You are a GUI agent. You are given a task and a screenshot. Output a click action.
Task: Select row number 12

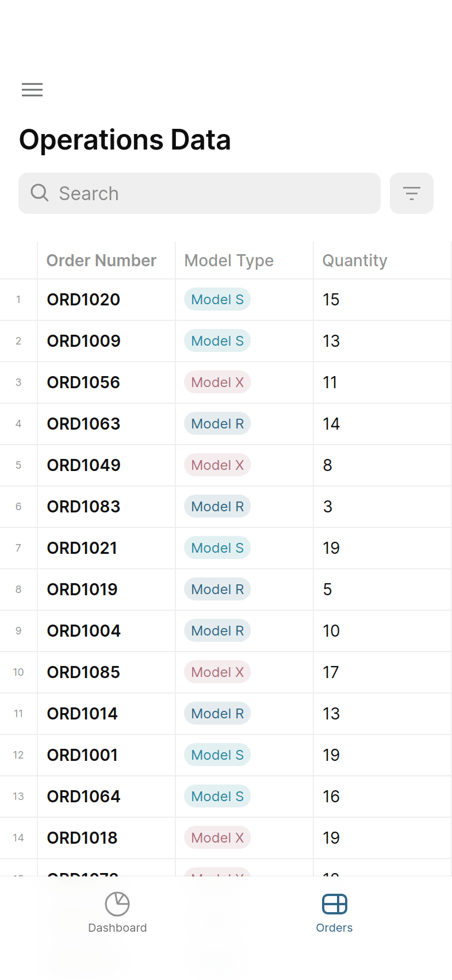click(x=18, y=755)
